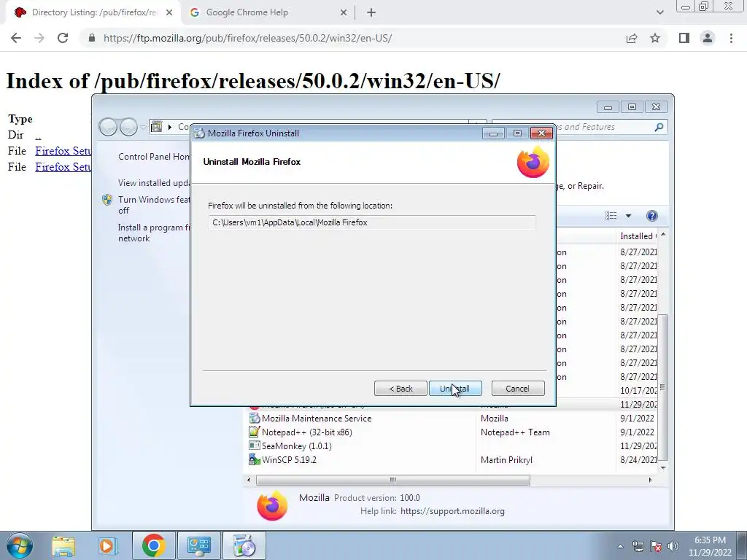Click Control Panel Home link
This screenshot has width=747, height=560.
[154, 157]
